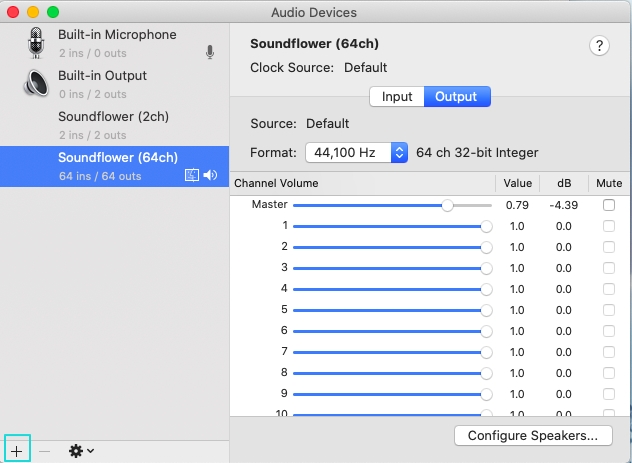
Task: Click the channel 9 volume slider knob
Action: [x=486, y=394]
